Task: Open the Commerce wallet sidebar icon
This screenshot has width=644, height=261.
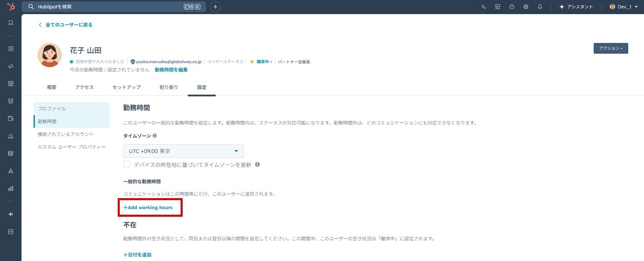Action: pos(11,119)
